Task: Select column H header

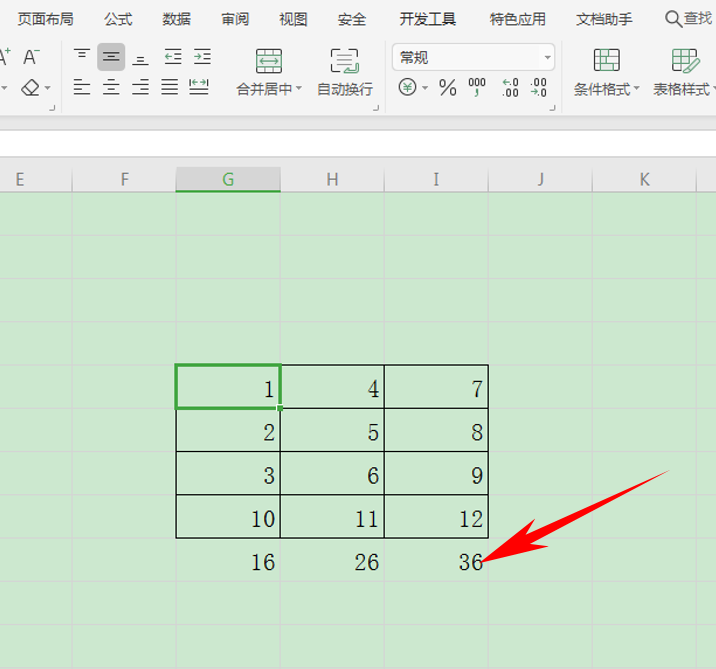Action: [x=332, y=179]
